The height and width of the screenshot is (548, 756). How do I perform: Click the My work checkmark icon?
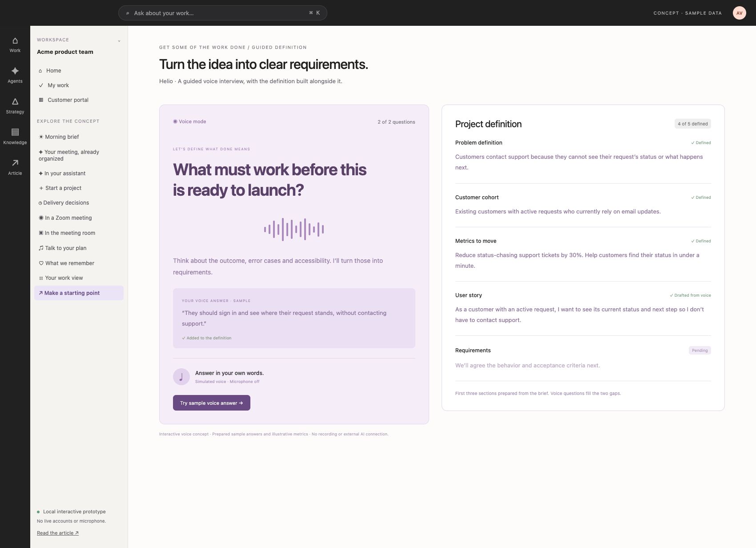pyautogui.click(x=41, y=85)
